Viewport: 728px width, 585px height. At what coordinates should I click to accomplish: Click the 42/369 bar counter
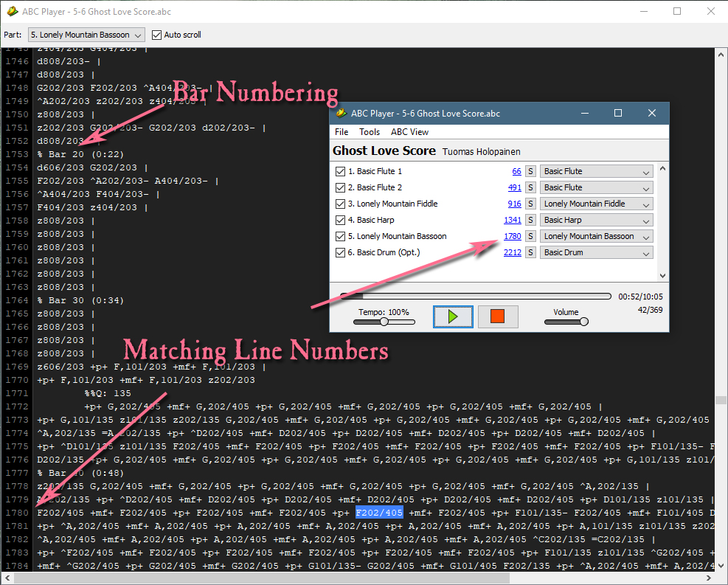tap(650, 310)
